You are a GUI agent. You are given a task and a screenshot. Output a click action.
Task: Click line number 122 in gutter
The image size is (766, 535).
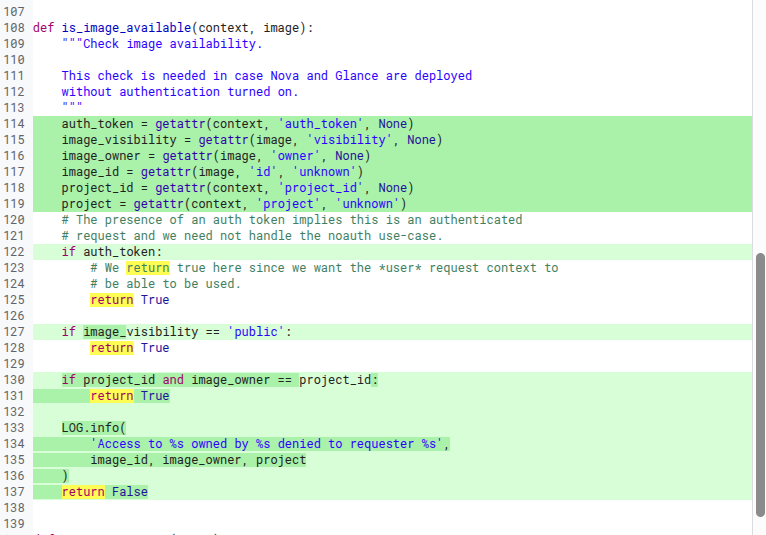(14, 252)
